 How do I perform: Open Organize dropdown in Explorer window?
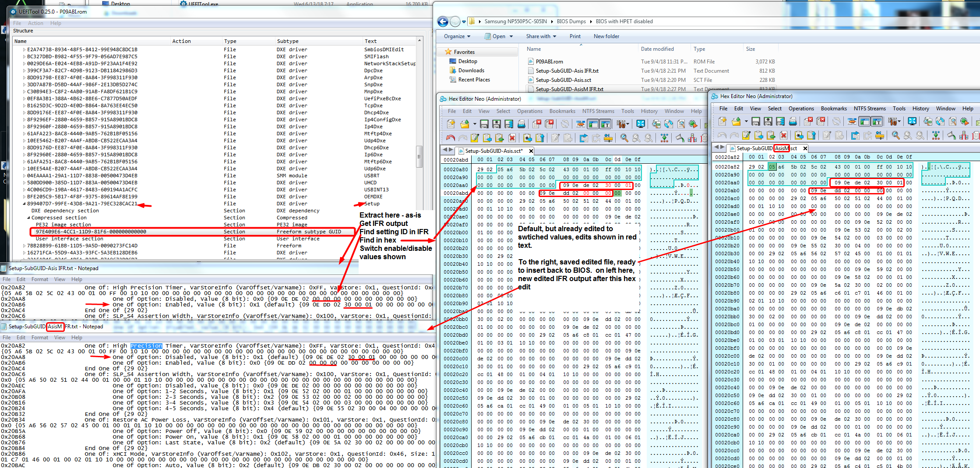point(457,36)
